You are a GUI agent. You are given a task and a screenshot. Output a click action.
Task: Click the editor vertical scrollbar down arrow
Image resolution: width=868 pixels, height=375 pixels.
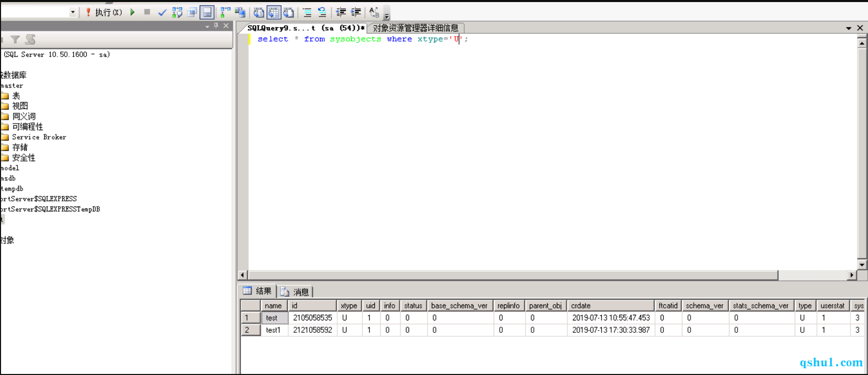(862, 265)
